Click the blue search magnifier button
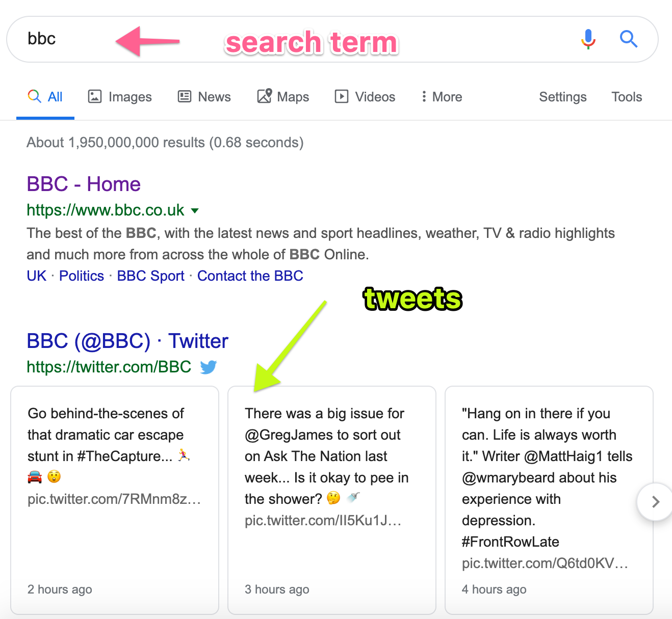Image resolution: width=672 pixels, height=619 pixels. click(x=628, y=39)
